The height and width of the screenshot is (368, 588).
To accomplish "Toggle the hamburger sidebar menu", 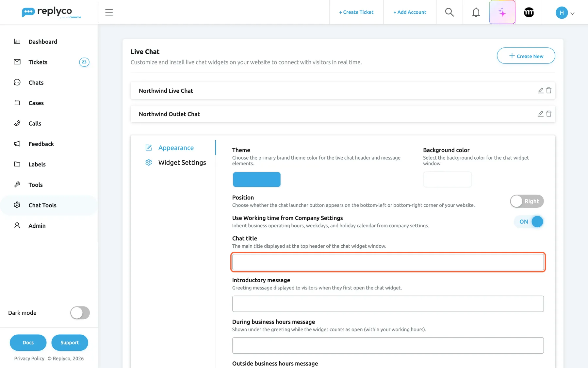I will pyautogui.click(x=109, y=12).
